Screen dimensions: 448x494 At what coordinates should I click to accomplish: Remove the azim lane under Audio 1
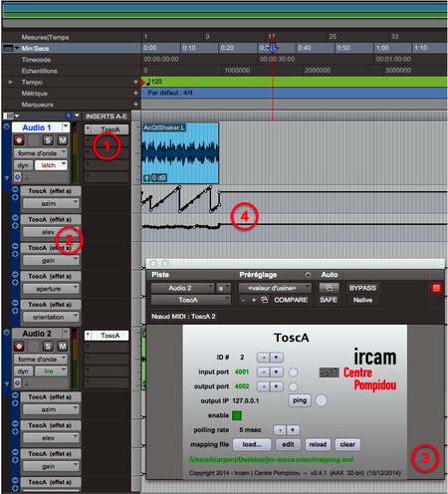(15, 189)
